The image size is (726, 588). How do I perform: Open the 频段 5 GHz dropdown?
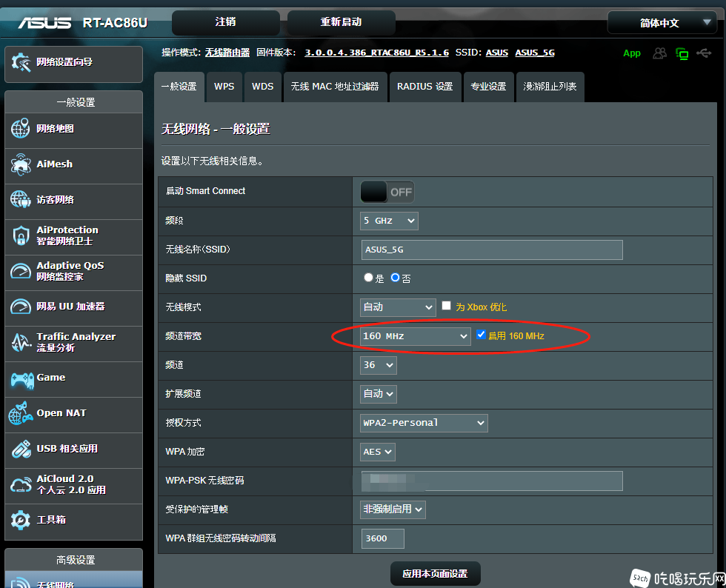coord(389,221)
